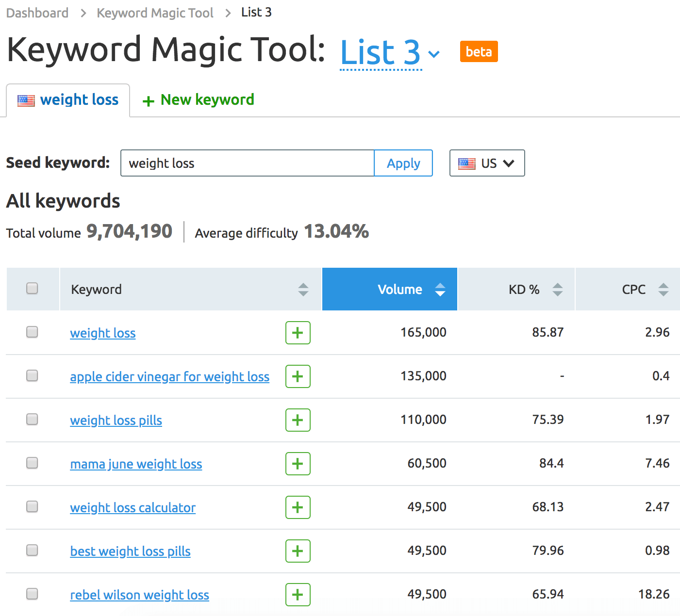The height and width of the screenshot is (616, 680).
Task: Click the 68.13 KD cell
Action: tap(548, 507)
